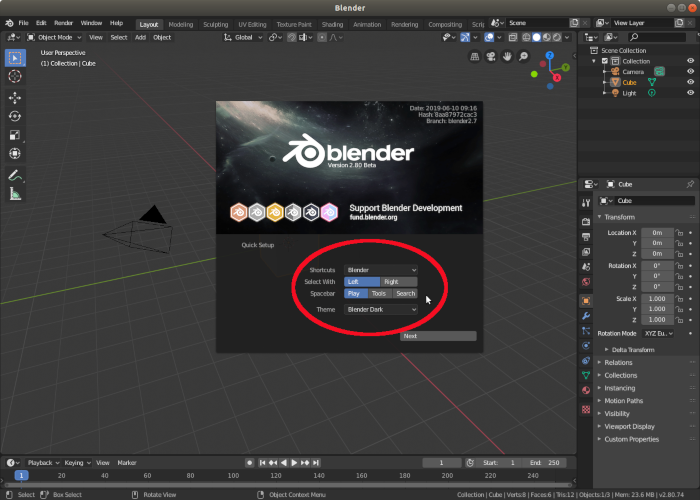Open the Render properties tab
Viewport: 700px width, 500px height.
click(586, 221)
